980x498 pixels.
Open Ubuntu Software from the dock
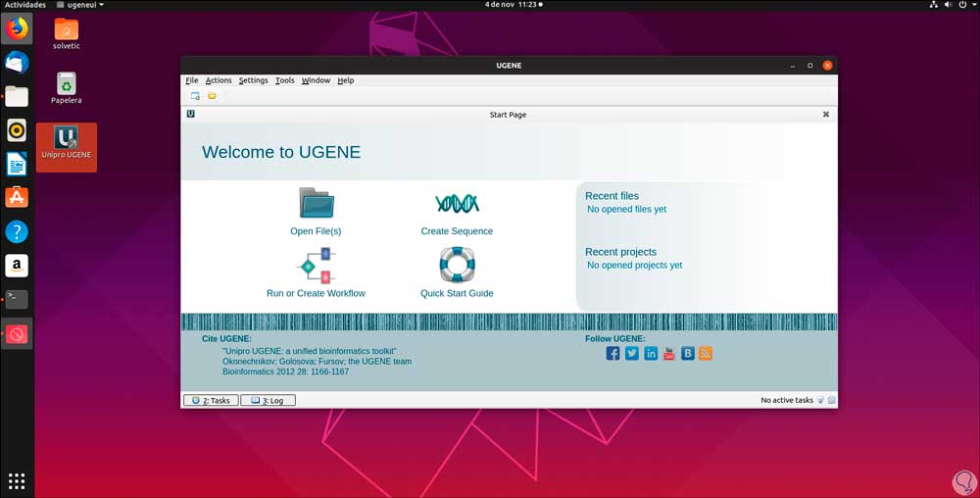click(17, 197)
